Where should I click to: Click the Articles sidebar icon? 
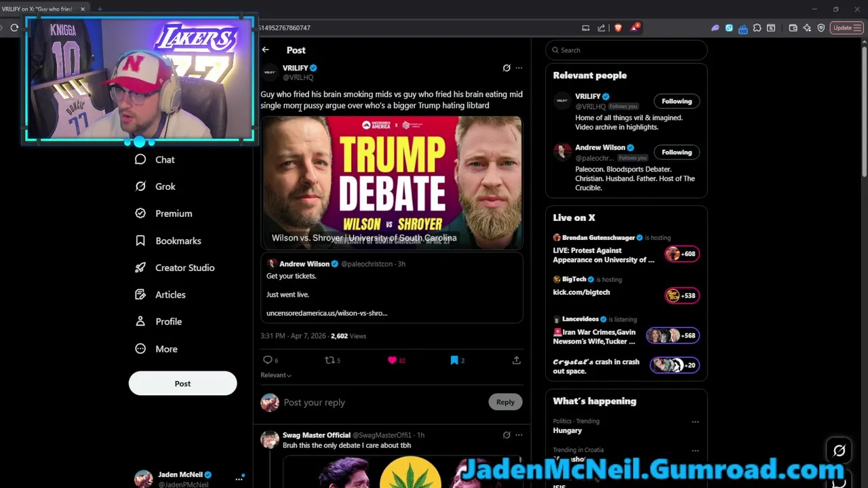140,295
